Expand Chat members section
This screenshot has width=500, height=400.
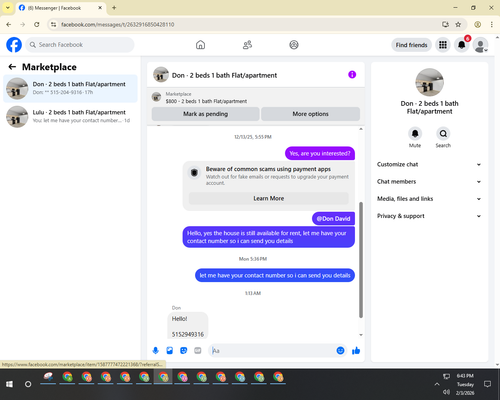pos(429,182)
